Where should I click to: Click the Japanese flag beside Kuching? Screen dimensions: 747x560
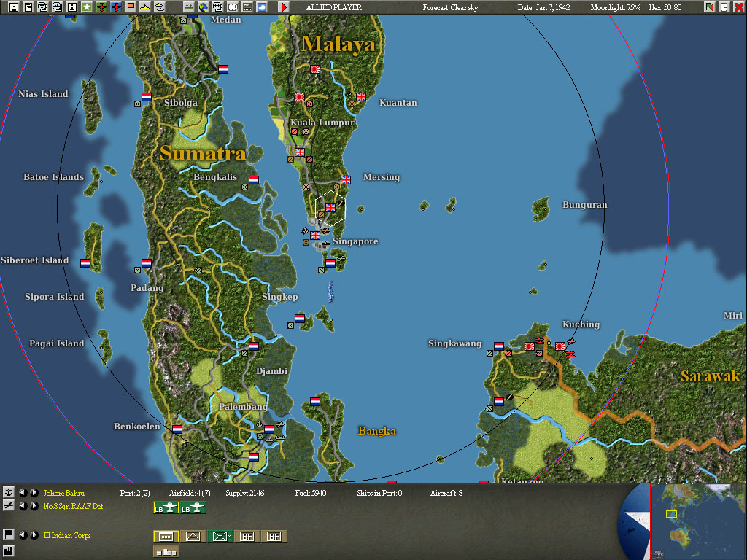(560, 346)
